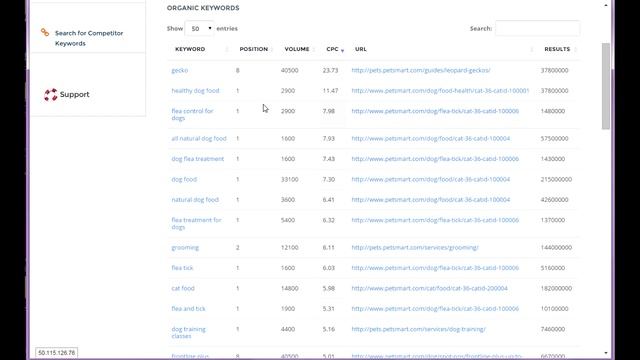Click the page scrollbar down arrow

pyautogui.click(x=606, y=353)
